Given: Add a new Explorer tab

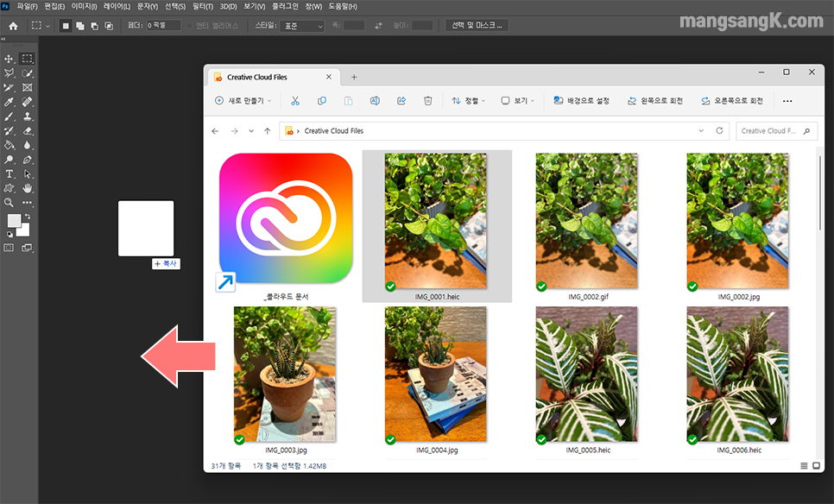Looking at the screenshot, I should coord(354,77).
